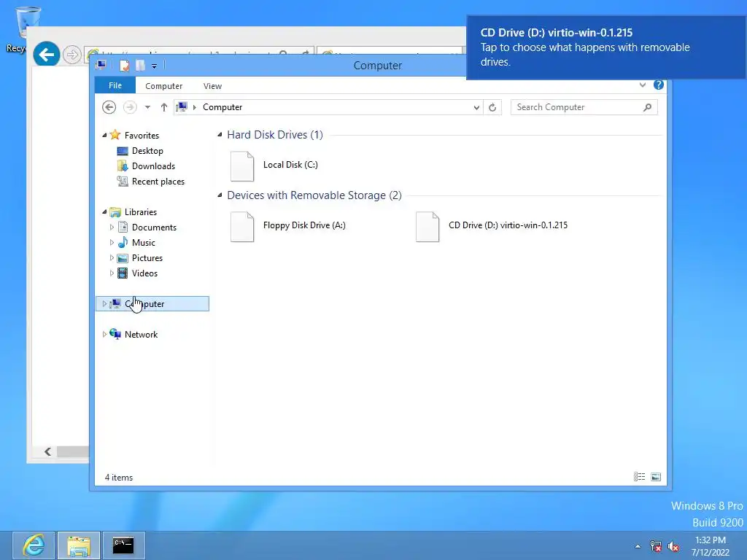Go up one level with up arrow
The width and height of the screenshot is (747, 560).
coord(164,108)
